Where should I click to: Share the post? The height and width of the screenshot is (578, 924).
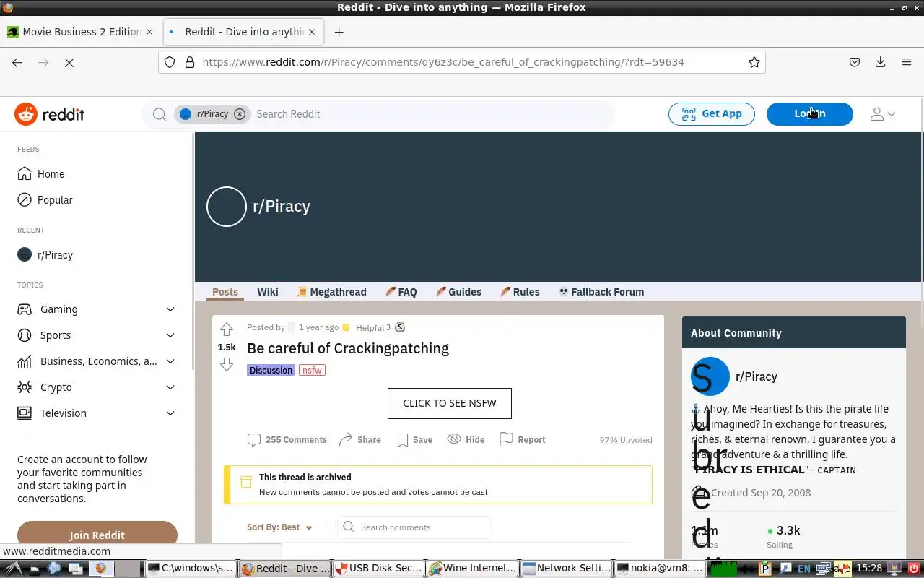359,439
